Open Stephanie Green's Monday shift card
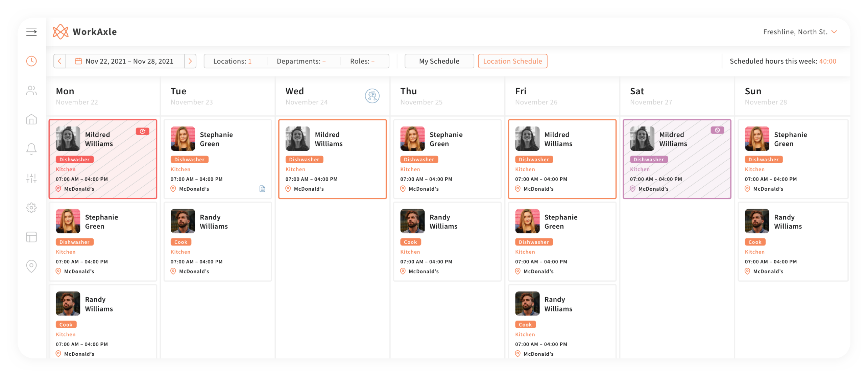The width and height of the screenshot is (868, 376). [x=103, y=241]
